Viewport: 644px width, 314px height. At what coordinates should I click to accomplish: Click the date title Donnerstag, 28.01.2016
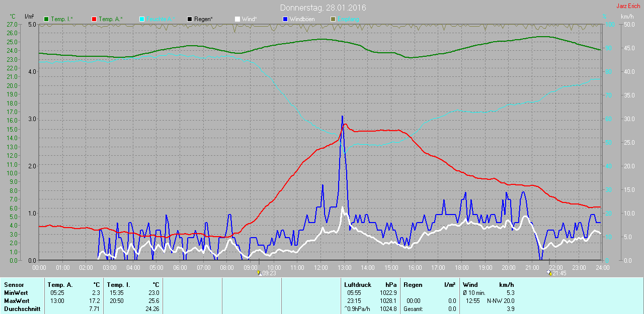pos(323,8)
